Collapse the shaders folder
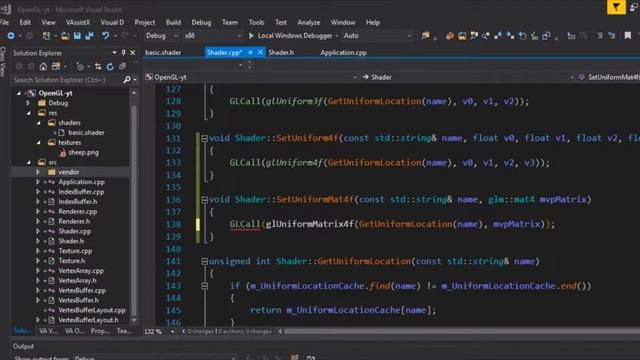Screen dimensions: 640x360 point(38,123)
